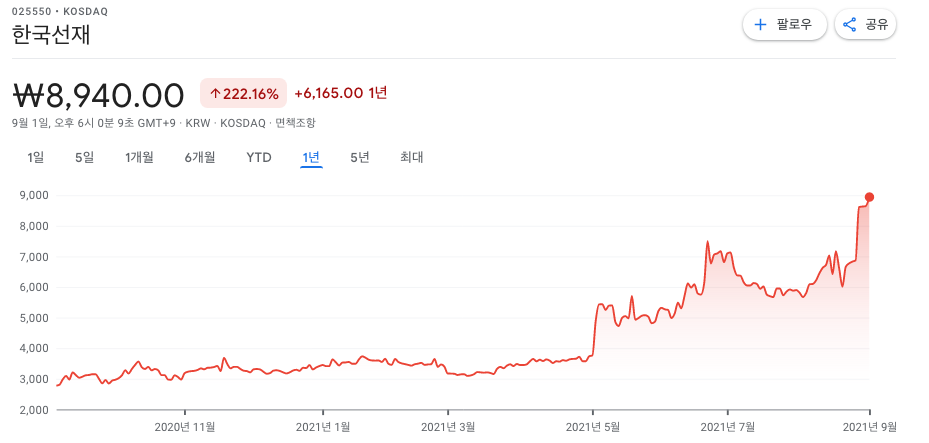This screenshot has height=443, width=929.
Task: Click the 5,000 y-axis label
Action: click(35, 318)
